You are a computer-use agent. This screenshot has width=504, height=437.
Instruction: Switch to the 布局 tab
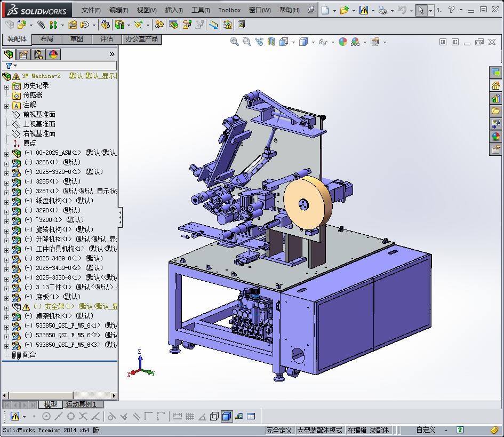pyautogui.click(x=47, y=39)
